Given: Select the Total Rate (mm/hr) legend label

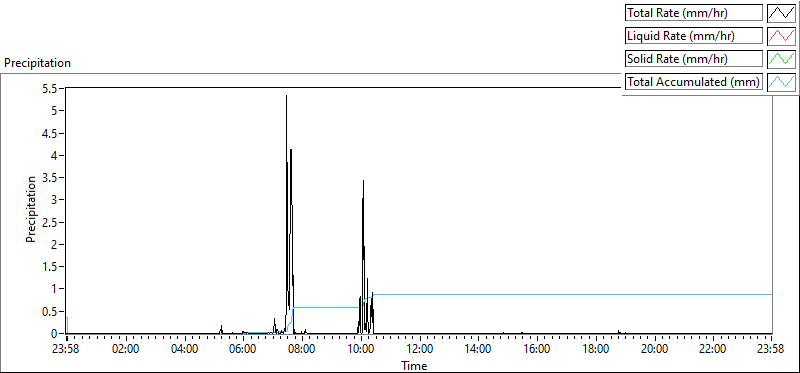Looking at the screenshot, I should [x=694, y=13].
